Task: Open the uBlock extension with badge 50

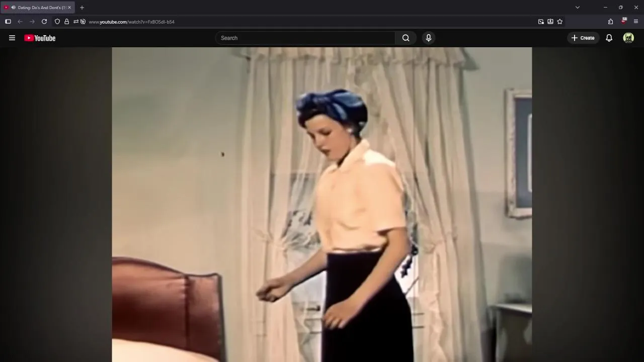Action: 624,21
